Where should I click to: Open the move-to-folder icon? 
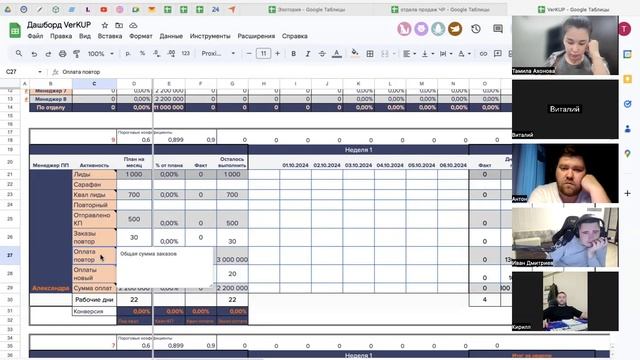click(x=119, y=25)
